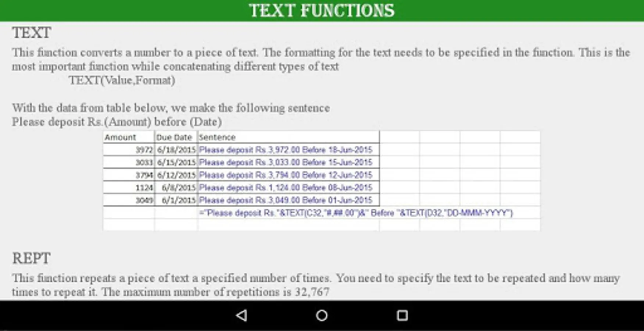Click the formula containing &TEXT(C32

coord(356,213)
